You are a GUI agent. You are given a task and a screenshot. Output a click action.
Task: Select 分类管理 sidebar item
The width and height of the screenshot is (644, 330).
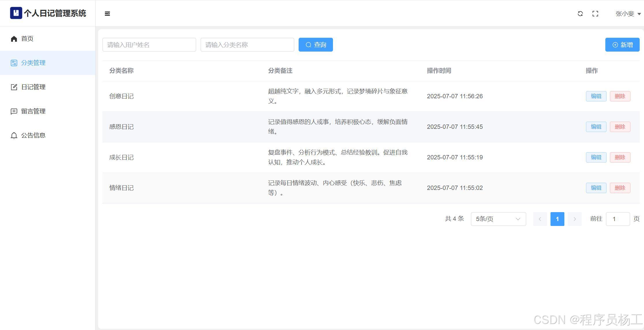(x=33, y=63)
